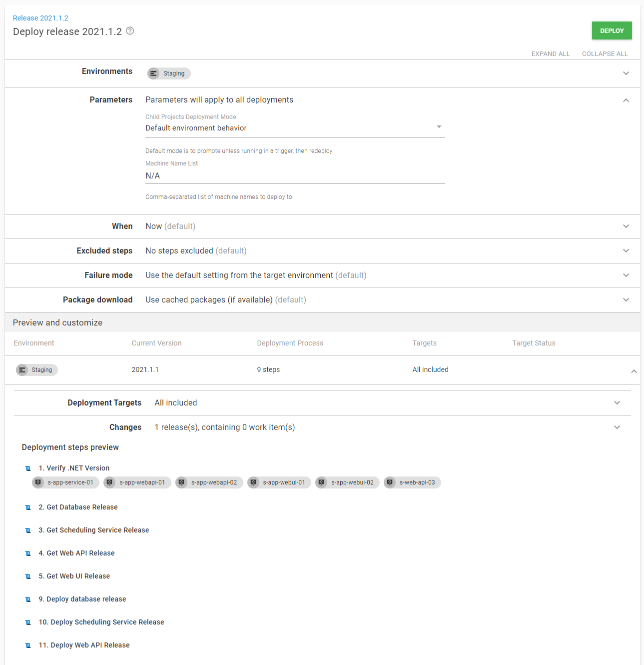Click the Staging environment icon in the preview table
The height and width of the screenshot is (665, 644).
pyautogui.click(x=22, y=369)
